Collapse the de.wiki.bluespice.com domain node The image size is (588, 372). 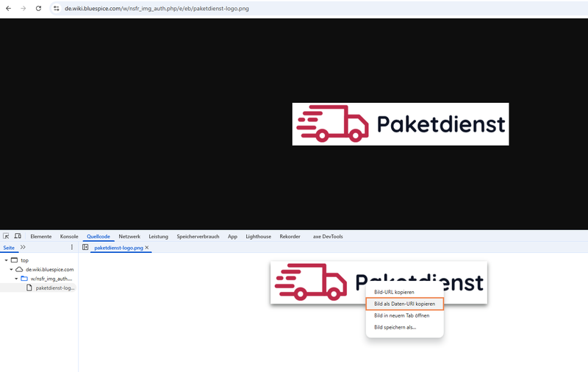(x=11, y=270)
